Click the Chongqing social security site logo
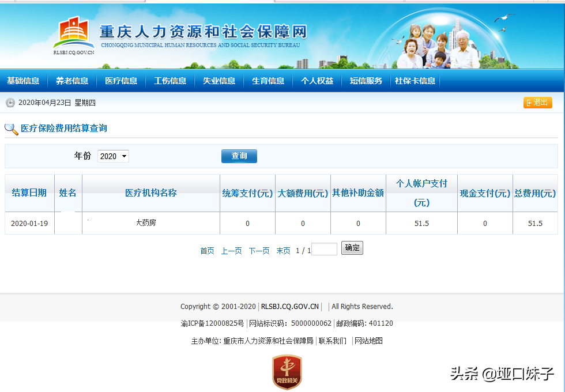 coord(74,35)
